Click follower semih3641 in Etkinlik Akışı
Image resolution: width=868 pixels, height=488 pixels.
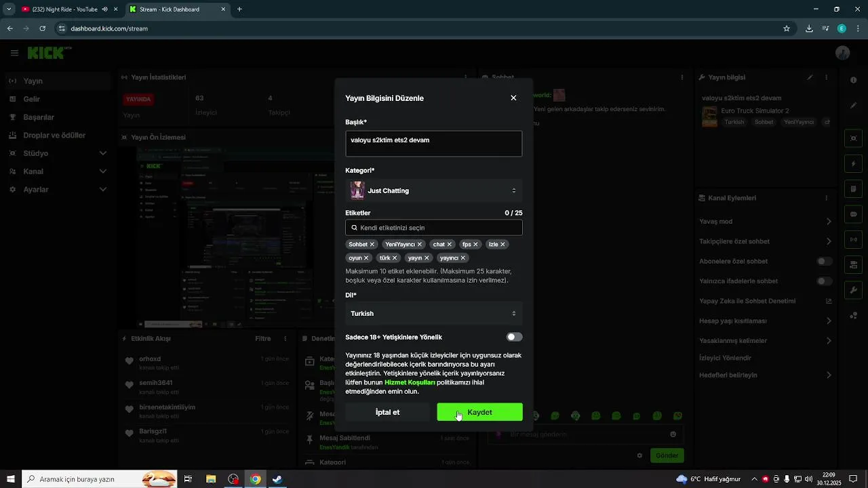click(155, 383)
